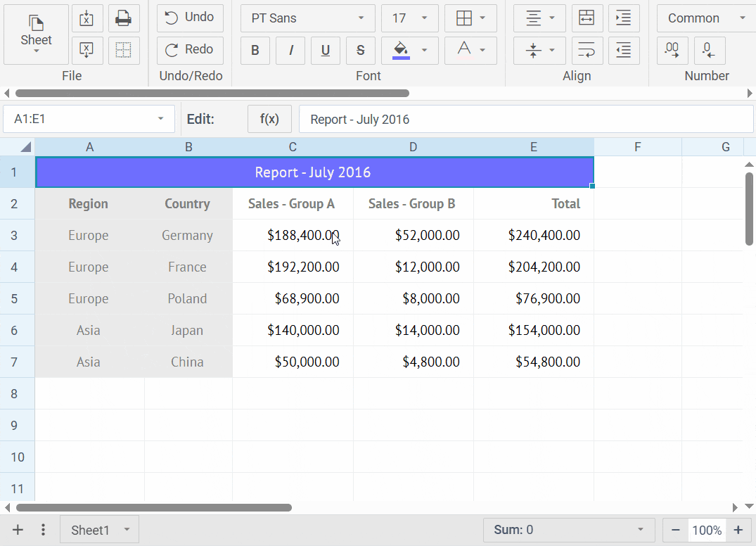Viewport: 756px width, 546px height.
Task: Open the font size 17 dropdown
Action: pyautogui.click(x=409, y=18)
